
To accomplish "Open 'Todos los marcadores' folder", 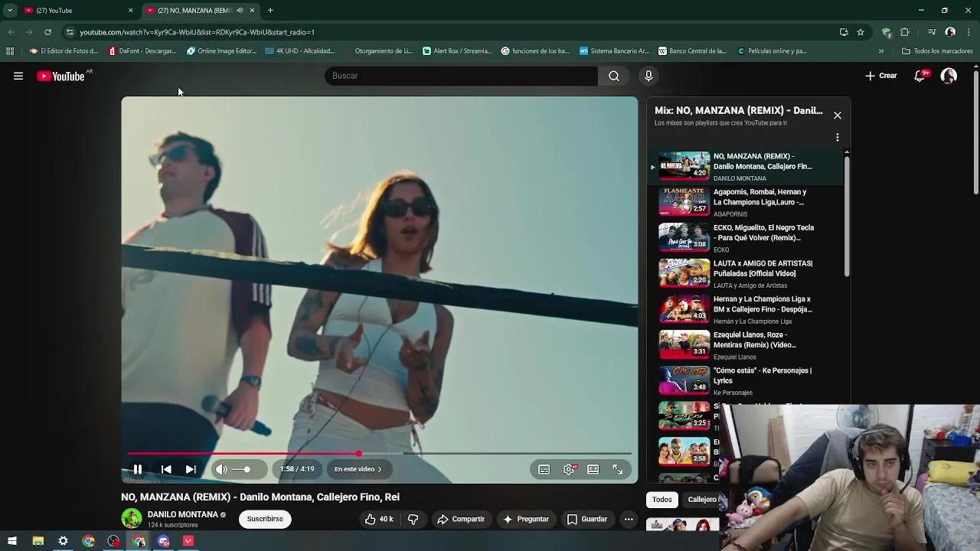I will tap(937, 51).
